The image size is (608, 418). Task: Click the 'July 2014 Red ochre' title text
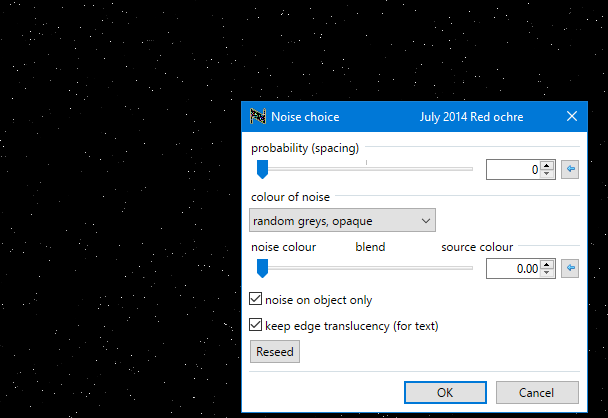point(472,117)
